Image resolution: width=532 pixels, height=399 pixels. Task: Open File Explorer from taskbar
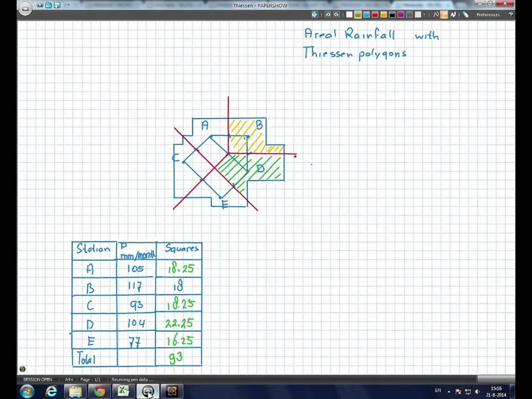pos(75,392)
